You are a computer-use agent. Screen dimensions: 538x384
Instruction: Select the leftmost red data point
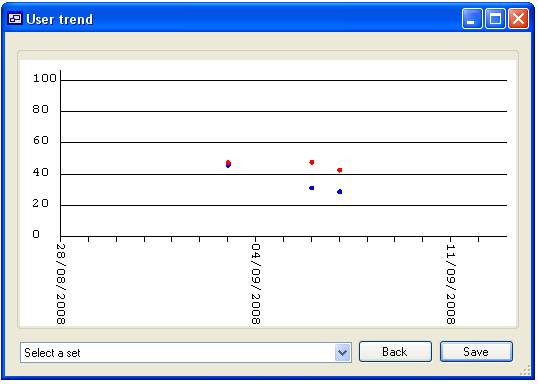tap(229, 162)
